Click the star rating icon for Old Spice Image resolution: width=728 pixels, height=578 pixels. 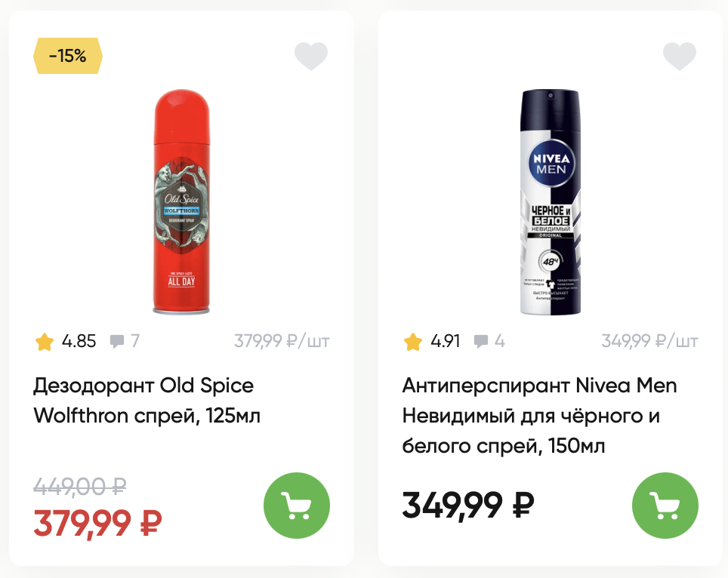click(x=45, y=342)
